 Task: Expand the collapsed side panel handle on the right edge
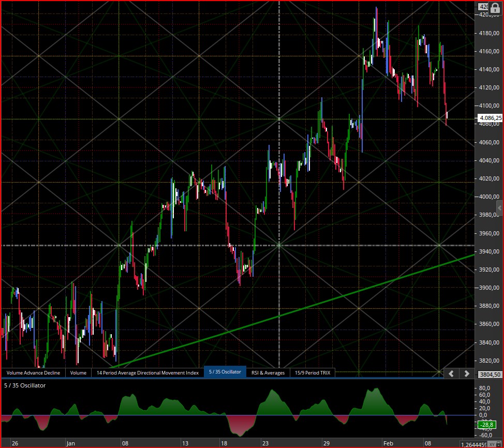499,208
